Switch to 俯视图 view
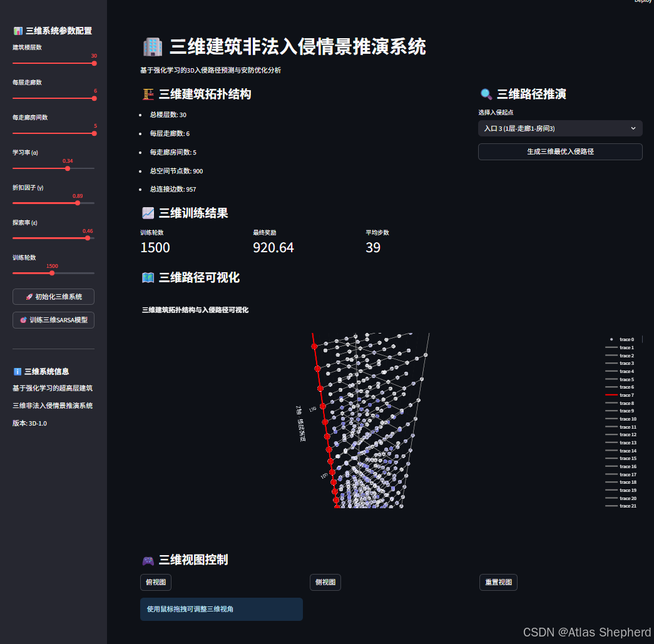The height and width of the screenshot is (644, 654). pyautogui.click(x=156, y=582)
